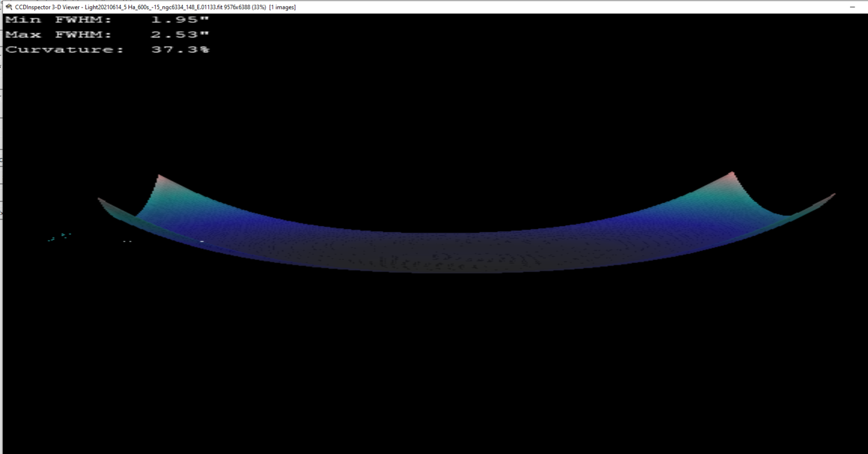
Task: Minimize the CCDInspector 3-D Viewer window
Action: pos(853,7)
